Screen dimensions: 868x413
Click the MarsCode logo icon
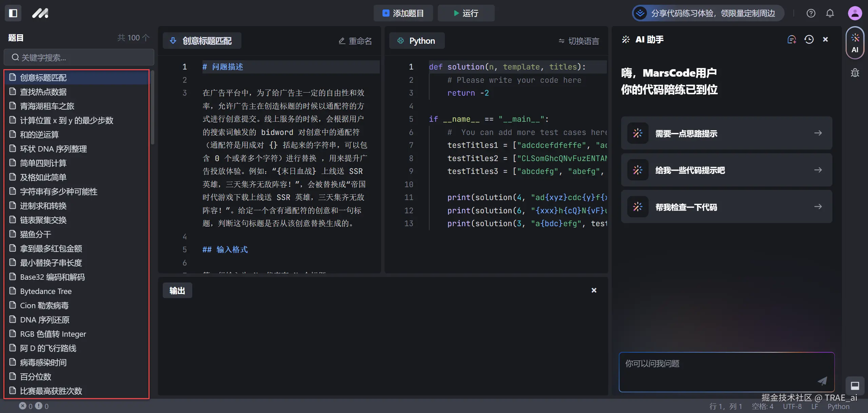[x=40, y=13]
